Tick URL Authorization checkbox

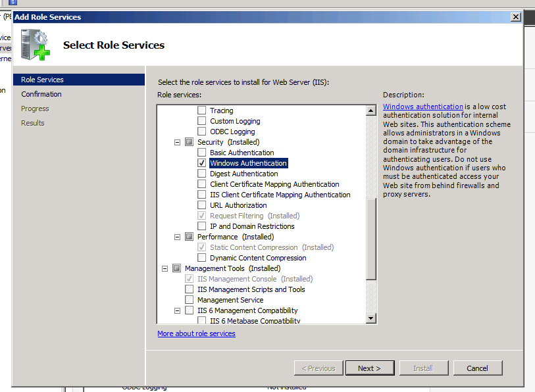coord(202,205)
